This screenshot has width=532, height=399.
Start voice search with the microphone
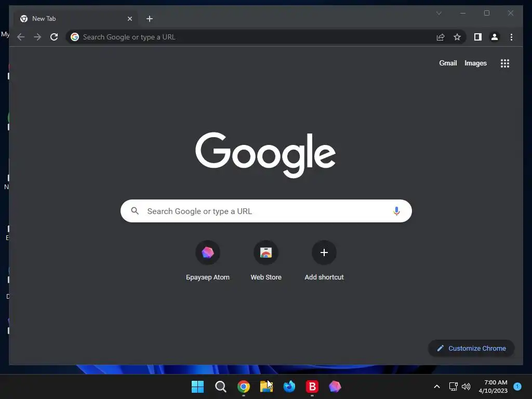click(x=396, y=211)
